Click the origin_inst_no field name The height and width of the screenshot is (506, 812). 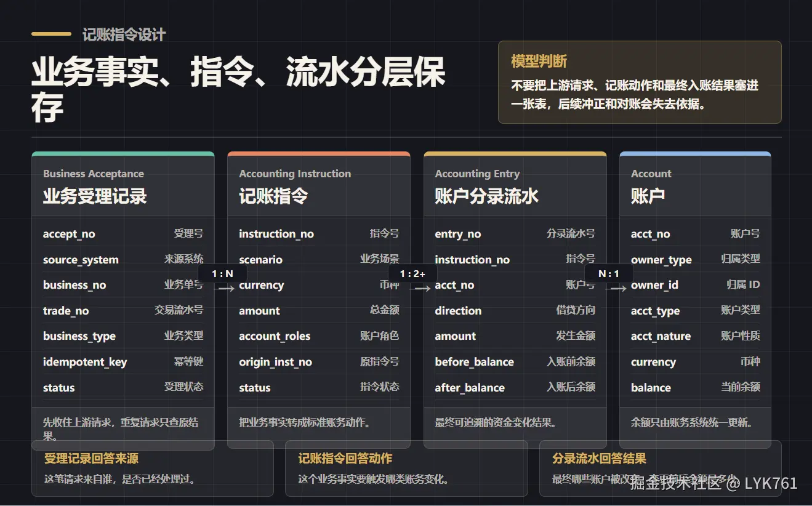point(276,362)
